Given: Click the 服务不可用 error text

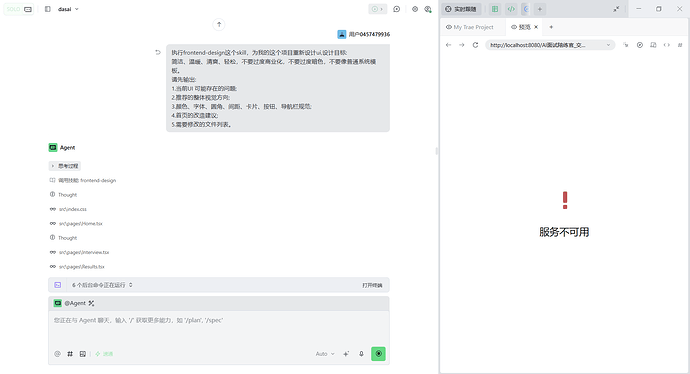Looking at the screenshot, I should 564,232.
